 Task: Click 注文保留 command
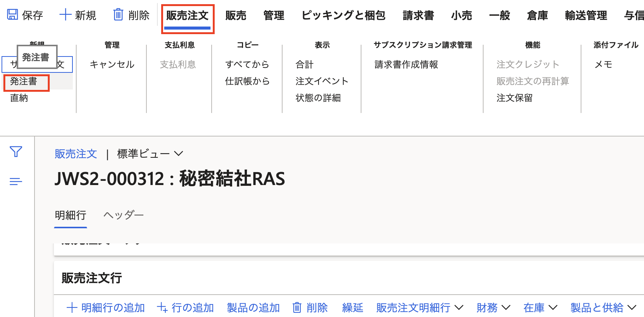click(515, 98)
